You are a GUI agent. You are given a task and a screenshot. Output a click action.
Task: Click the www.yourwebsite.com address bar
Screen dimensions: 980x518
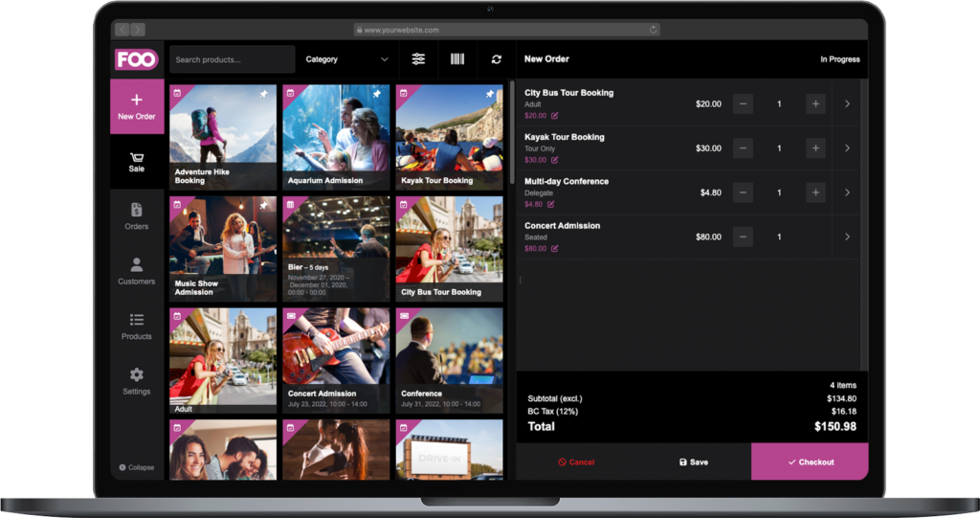coord(507,30)
